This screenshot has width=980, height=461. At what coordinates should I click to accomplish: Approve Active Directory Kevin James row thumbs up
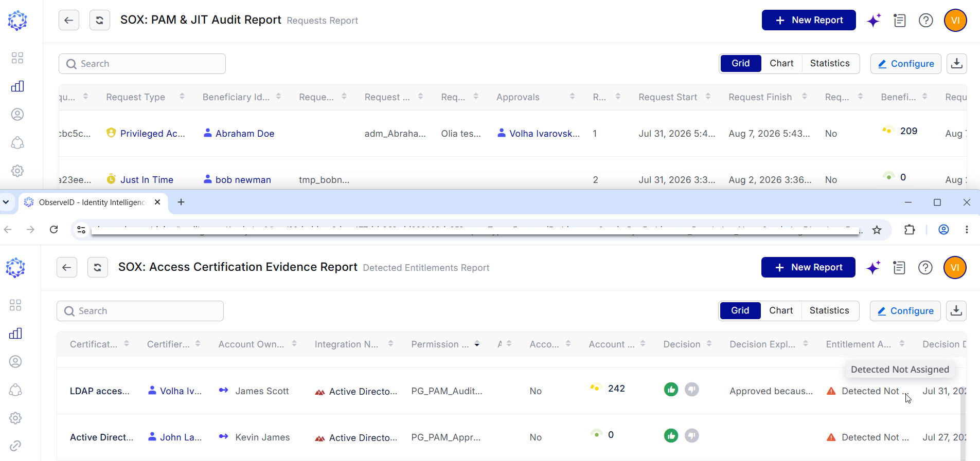click(671, 436)
